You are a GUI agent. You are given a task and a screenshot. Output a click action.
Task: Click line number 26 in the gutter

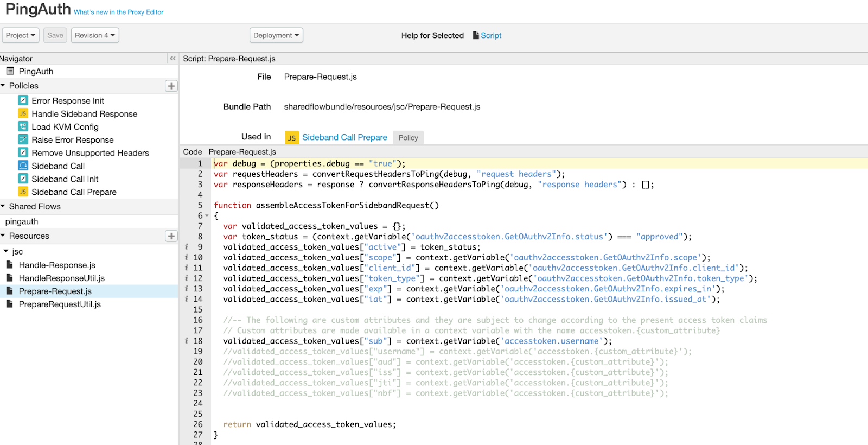pyautogui.click(x=198, y=424)
